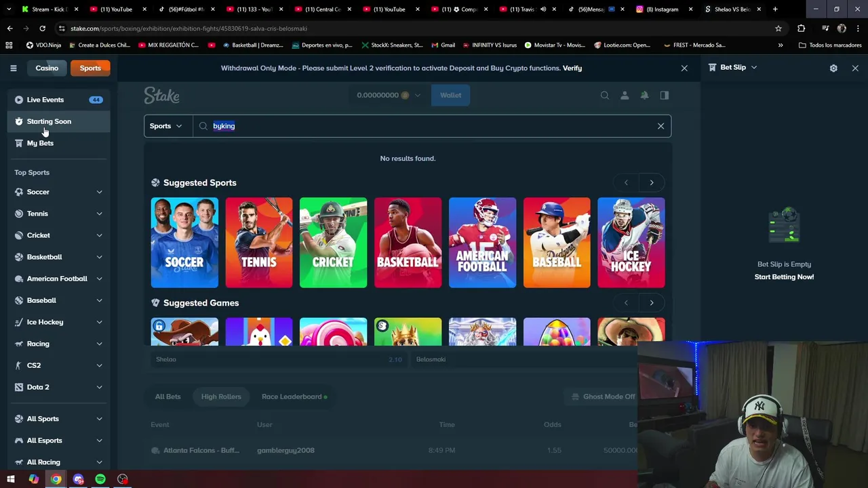Open Bet Slip settings gear icon
This screenshot has height=488, width=868.
coord(833,68)
